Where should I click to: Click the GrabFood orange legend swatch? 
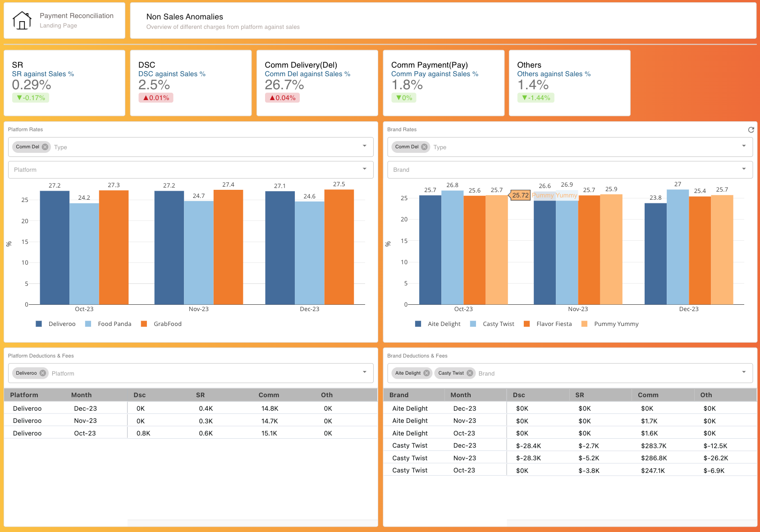144,324
